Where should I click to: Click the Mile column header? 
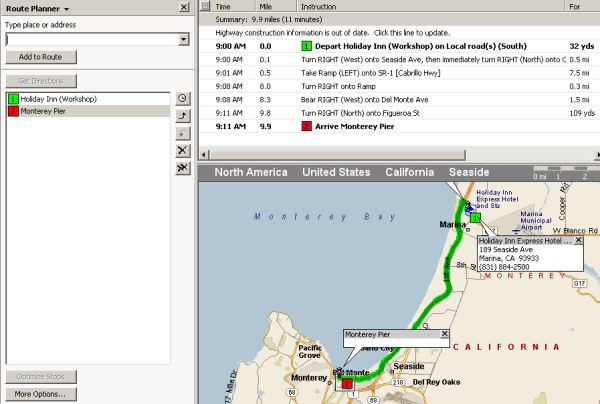(x=276, y=7)
